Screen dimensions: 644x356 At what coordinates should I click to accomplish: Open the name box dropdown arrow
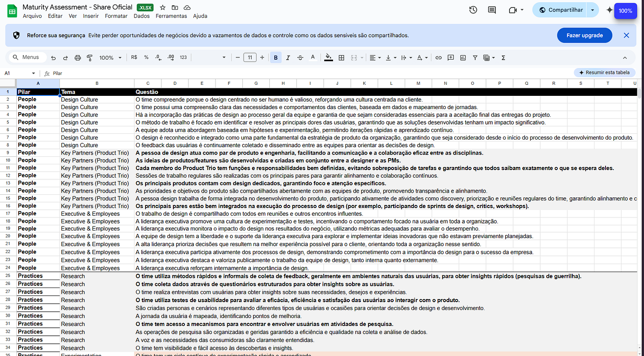tap(33, 73)
